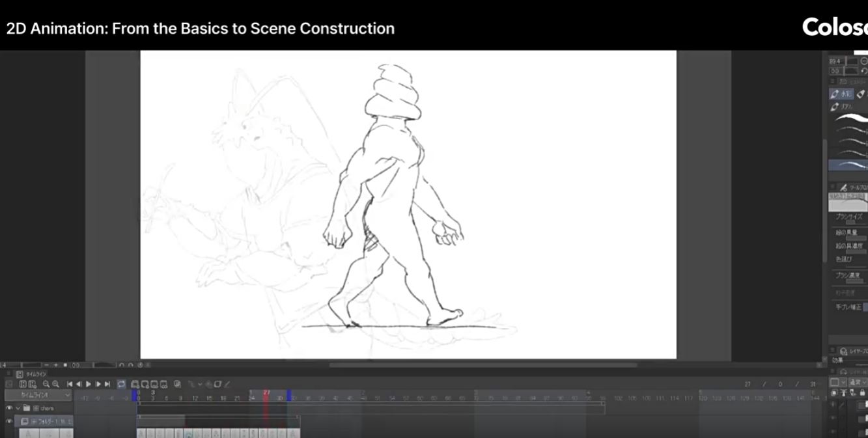Toggle visibility of the animation folder track
The width and height of the screenshot is (868, 438).
pyautogui.click(x=9, y=422)
